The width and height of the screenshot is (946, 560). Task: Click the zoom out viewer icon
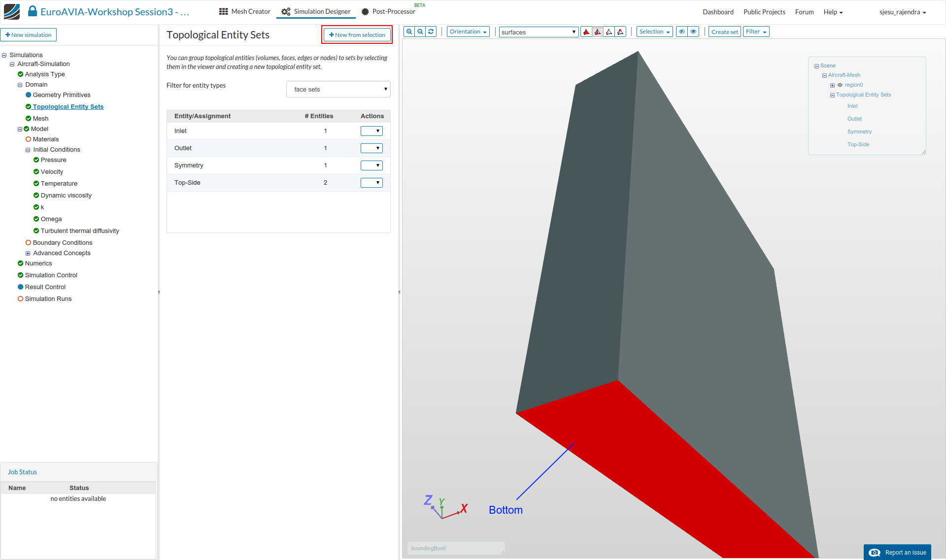click(x=420, y=32)
